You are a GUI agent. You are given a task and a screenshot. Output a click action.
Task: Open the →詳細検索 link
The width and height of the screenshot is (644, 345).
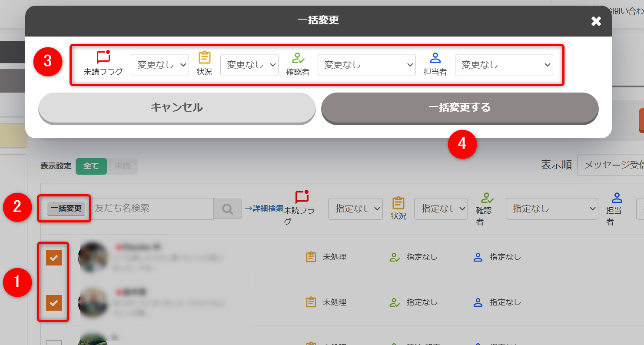point(264,209)
